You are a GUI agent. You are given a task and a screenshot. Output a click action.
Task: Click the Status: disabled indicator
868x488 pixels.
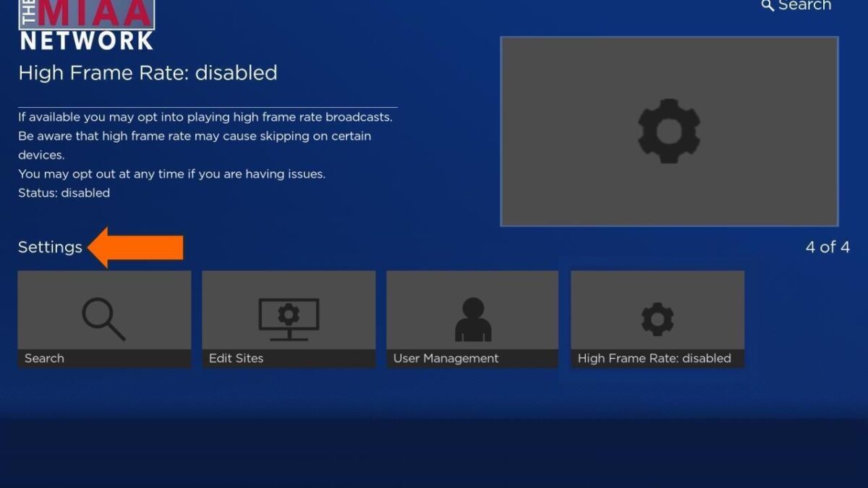64,192
